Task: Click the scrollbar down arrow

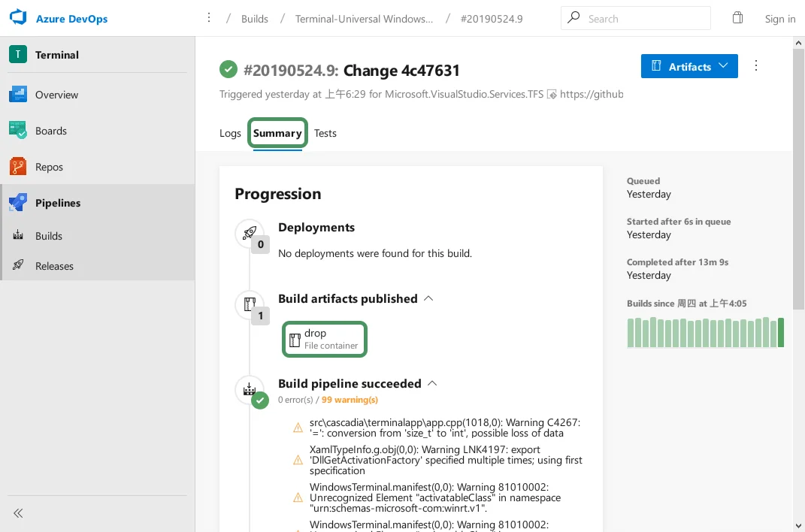Action: (798, 525)
